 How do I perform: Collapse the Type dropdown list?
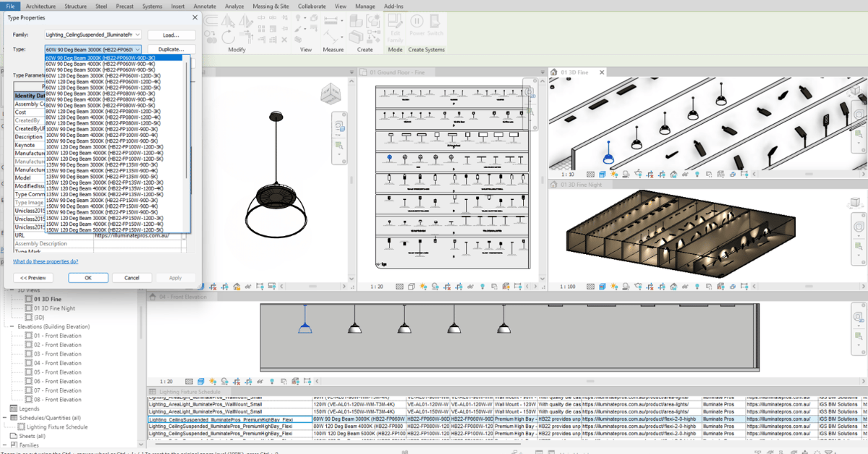tap(137, 49)
